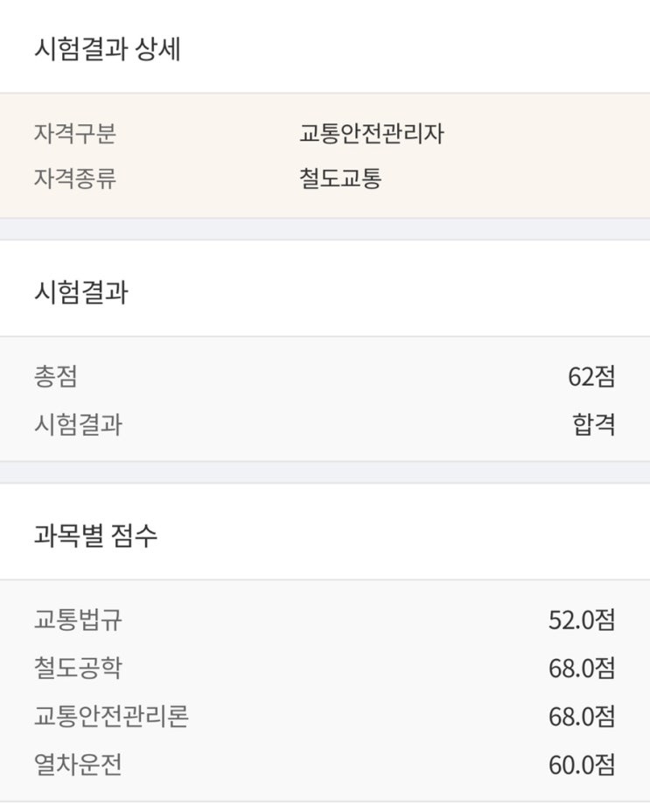Click the 시험결과 상세 page title
Screen dimensions: 650x812
coord(107,50)
